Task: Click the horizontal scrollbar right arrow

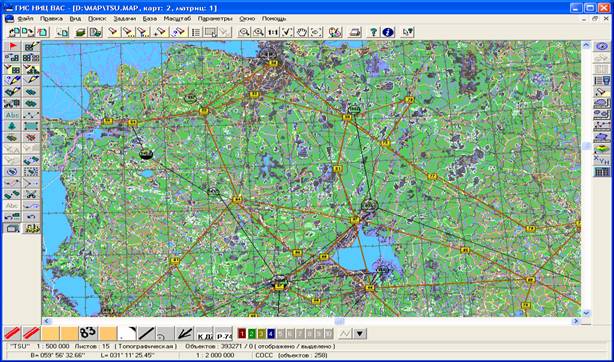Action: 576,321
